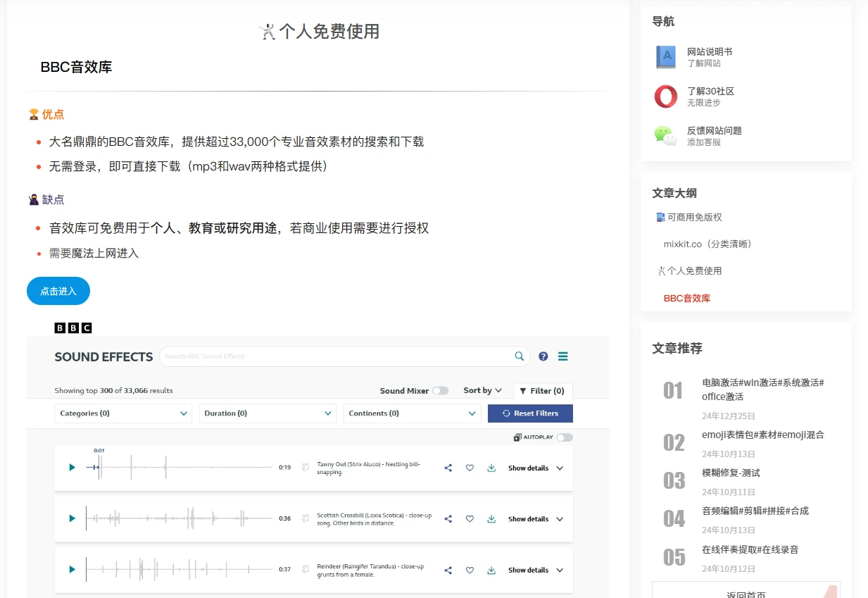Open recommended article 音频编辑#剪辑#拼接#合成
868x598 pixels.
pyautogui.click(x=755, y=511)
